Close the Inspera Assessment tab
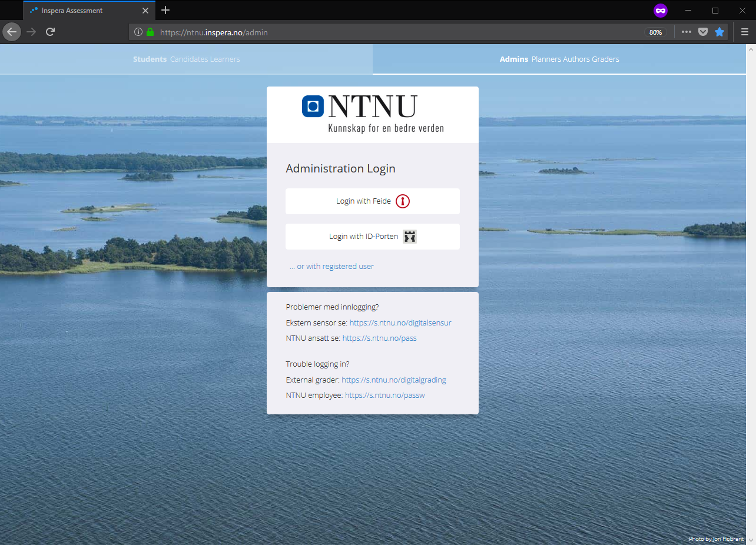The width and height of the screenshot is (756, 545). click(x=145, y=11)
